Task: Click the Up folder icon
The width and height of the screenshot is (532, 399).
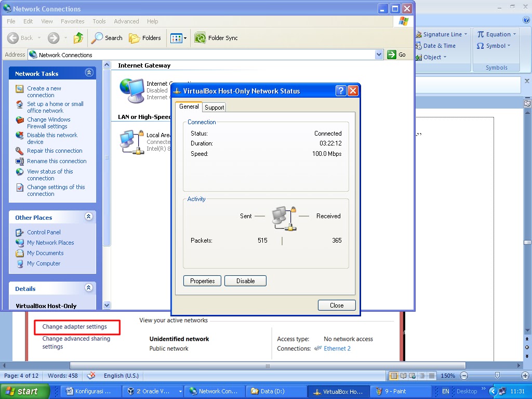Action: [x=78, y=37]
